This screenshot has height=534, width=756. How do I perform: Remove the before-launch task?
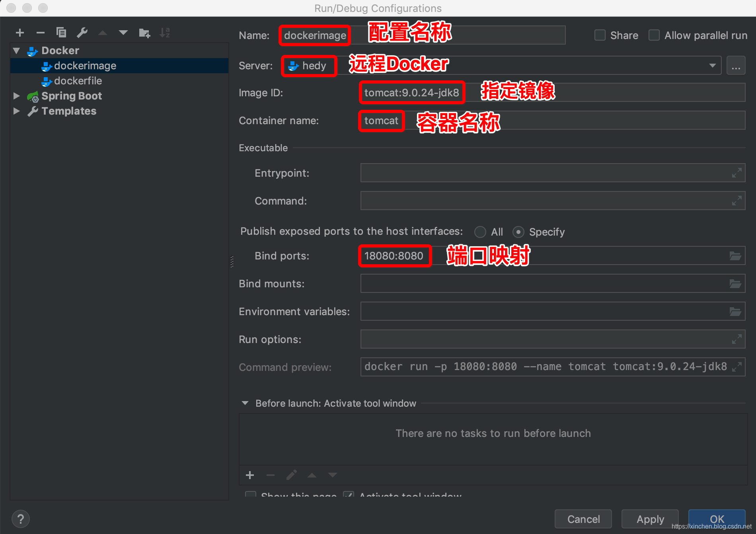coord(271,475)
